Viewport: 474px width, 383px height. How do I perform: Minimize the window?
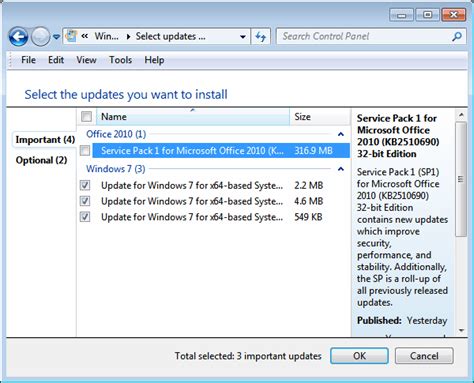point(401,15)
